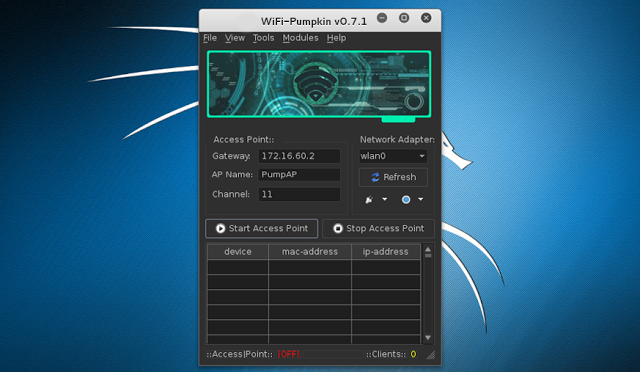The height and width of the screenshot is (372, 640).
Task: Maximize the WiFi-Pumpkin window
Action: tap(404, 18)
